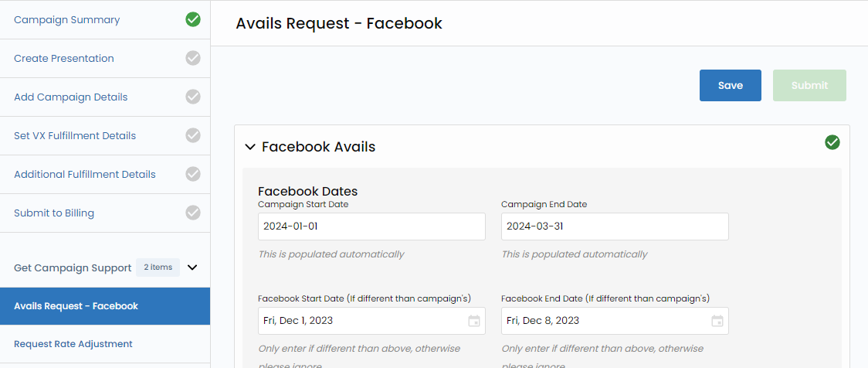Select the Facebook Start Date input field
The image size is (868, 368).
(359, 321)
